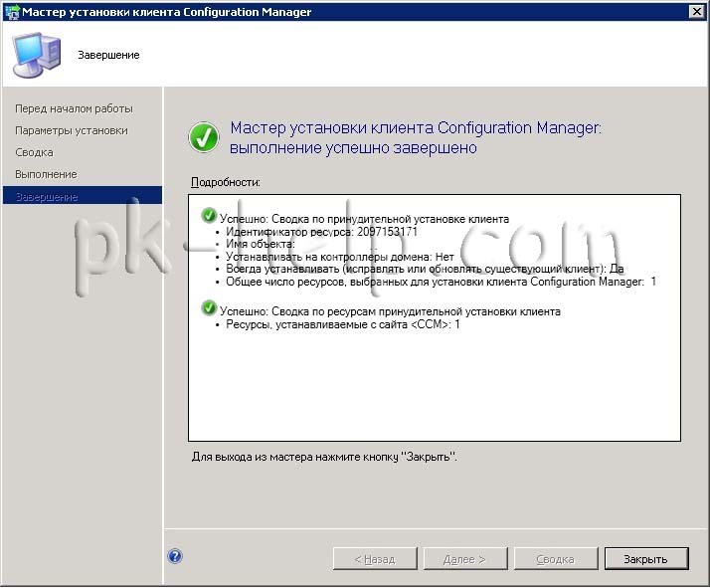Click the Далее > button
The width and height of the screenshot is (710, 588).
[x=465, y=559]
